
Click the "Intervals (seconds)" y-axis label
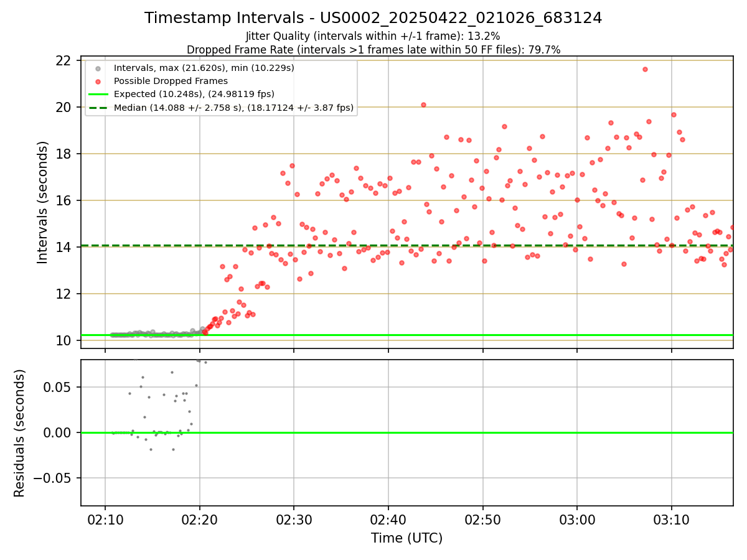point(42,202)
